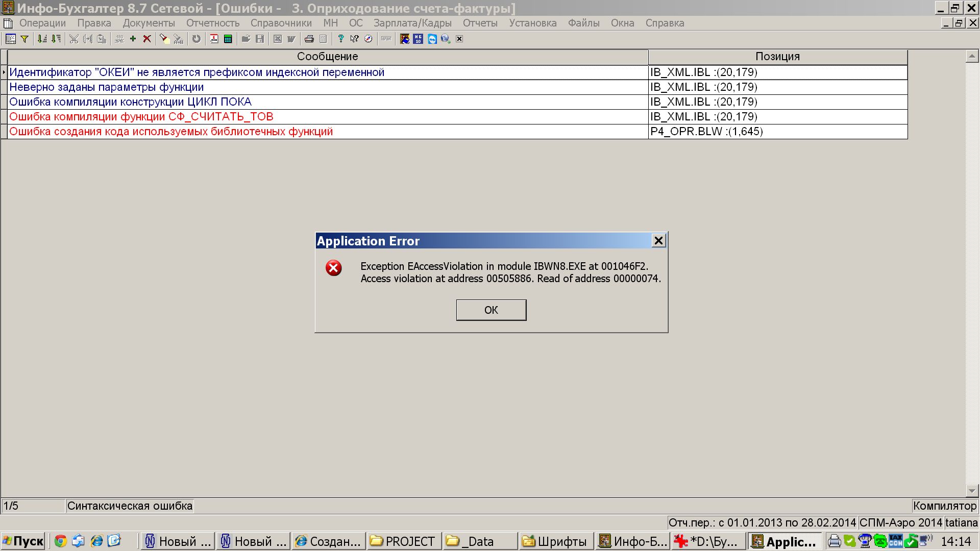
Task: Click the globe internet toolbar icon
Action: [446, 39]
